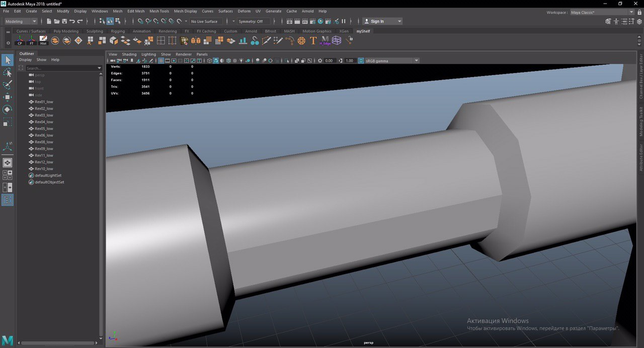Image resolution: width=644 pixels, height=348 pixels.
Task: Pick the Lasso select tool
Action: point(8,72)
